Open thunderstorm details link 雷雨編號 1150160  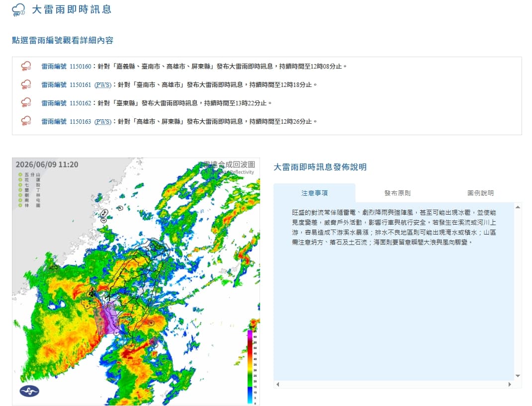click(66, 67)
